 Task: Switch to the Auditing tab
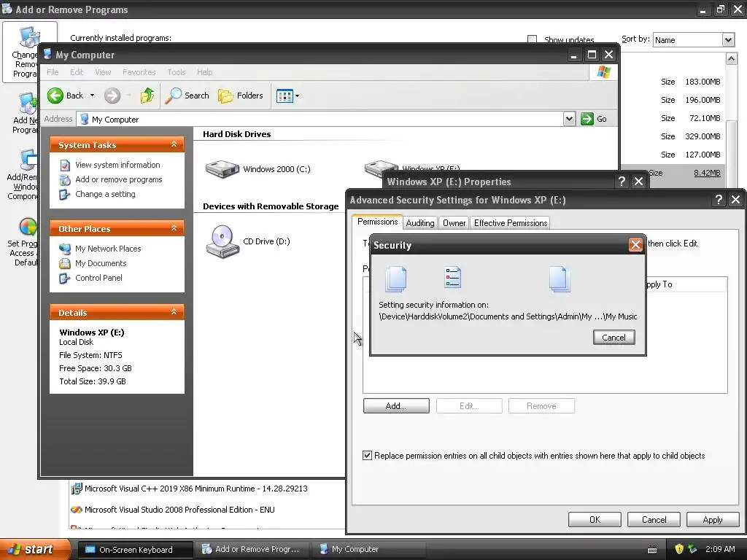pyautogui.click(x=420, y=223)
